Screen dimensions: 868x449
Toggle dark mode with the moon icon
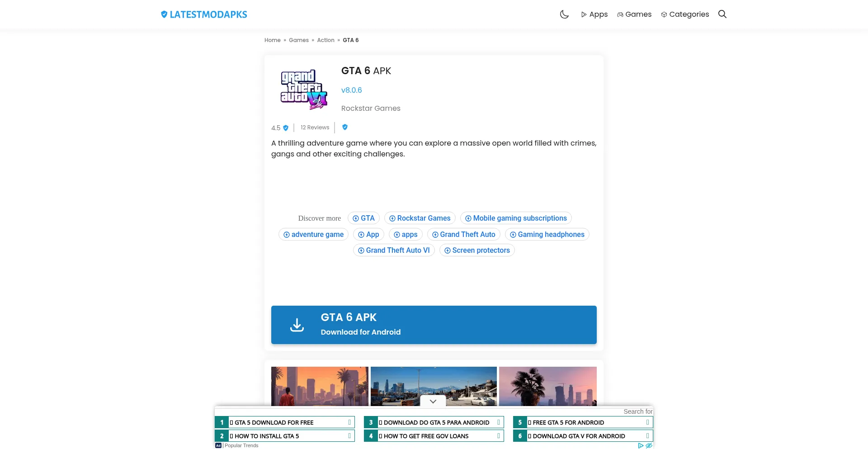click(x=564, y=14)
